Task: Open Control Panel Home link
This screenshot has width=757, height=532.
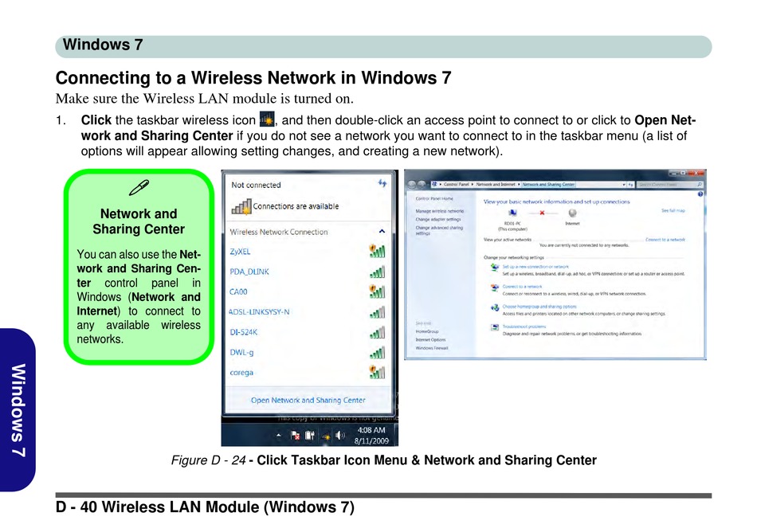Action: 434,198
